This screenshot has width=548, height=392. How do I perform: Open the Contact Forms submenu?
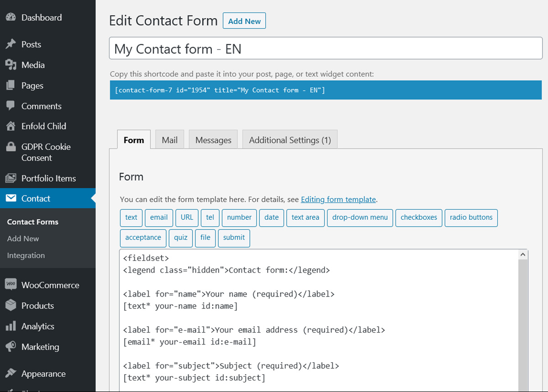point(33,222)
